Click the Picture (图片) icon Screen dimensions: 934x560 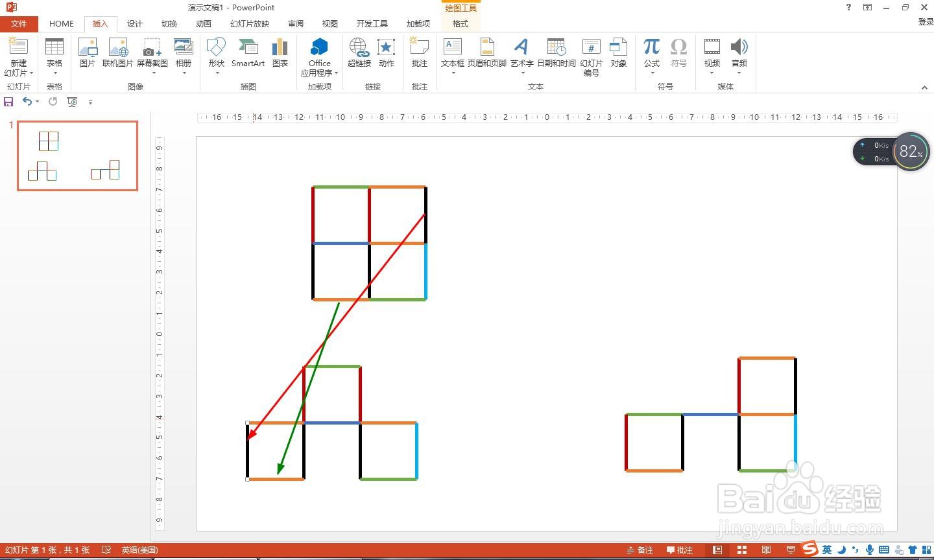click(88, 47)
